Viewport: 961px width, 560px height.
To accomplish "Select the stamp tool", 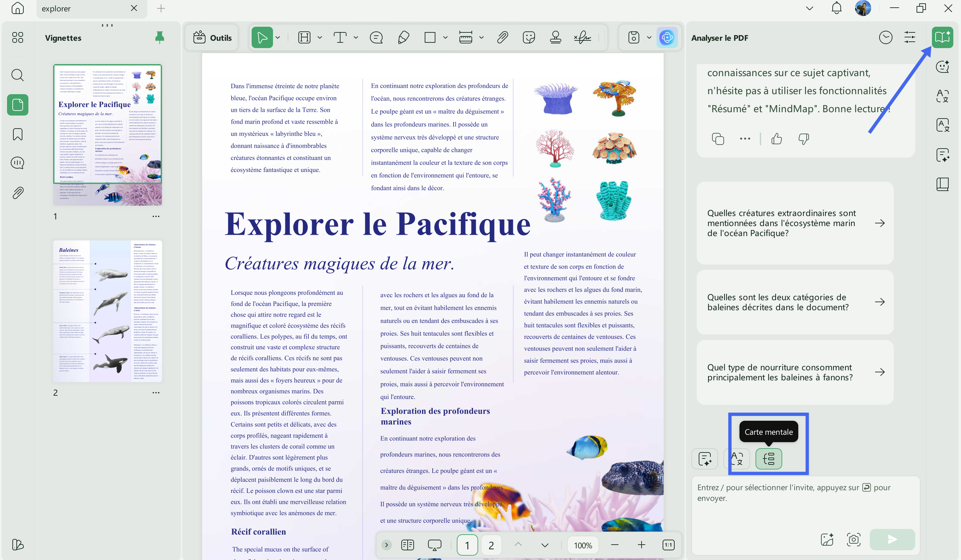I will 556,37.
